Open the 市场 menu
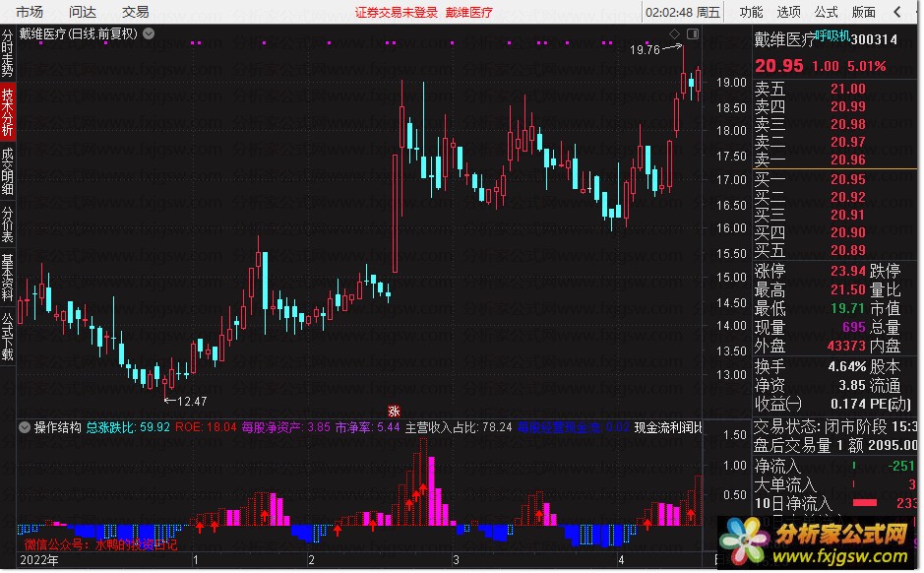This screenshot has width=924, height=573. 30,12
